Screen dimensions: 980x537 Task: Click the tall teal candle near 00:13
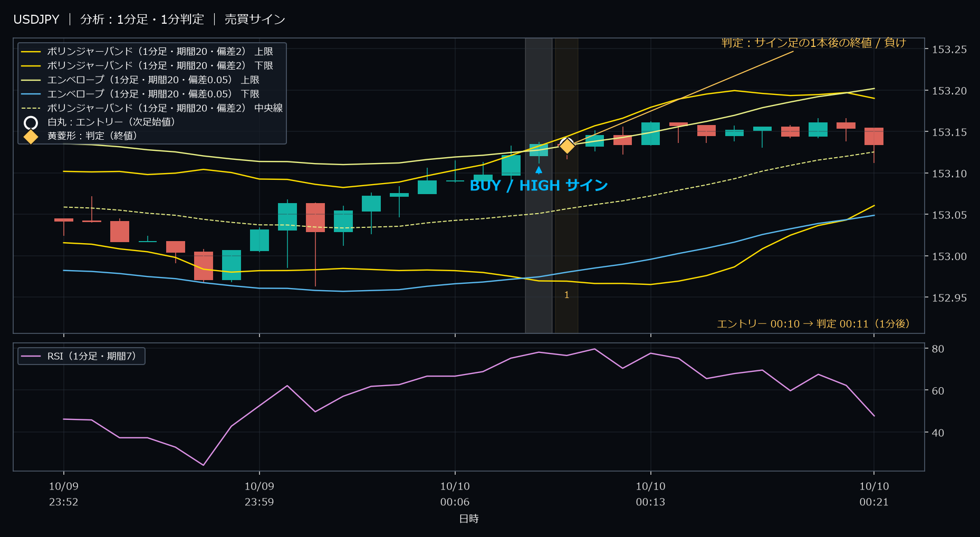(650, 133)
